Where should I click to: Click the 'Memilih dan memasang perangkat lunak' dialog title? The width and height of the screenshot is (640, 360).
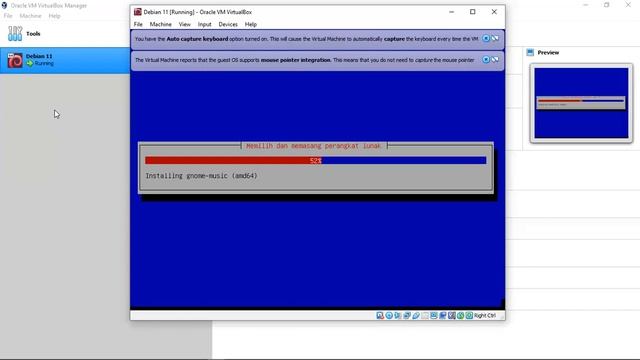click(x=313, y=146)
